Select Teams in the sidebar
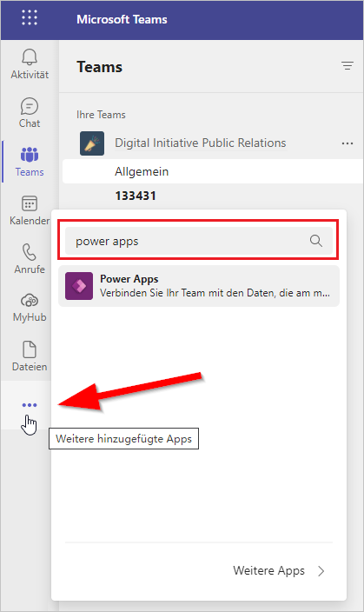The image size is (364, 612). point(30,162)
